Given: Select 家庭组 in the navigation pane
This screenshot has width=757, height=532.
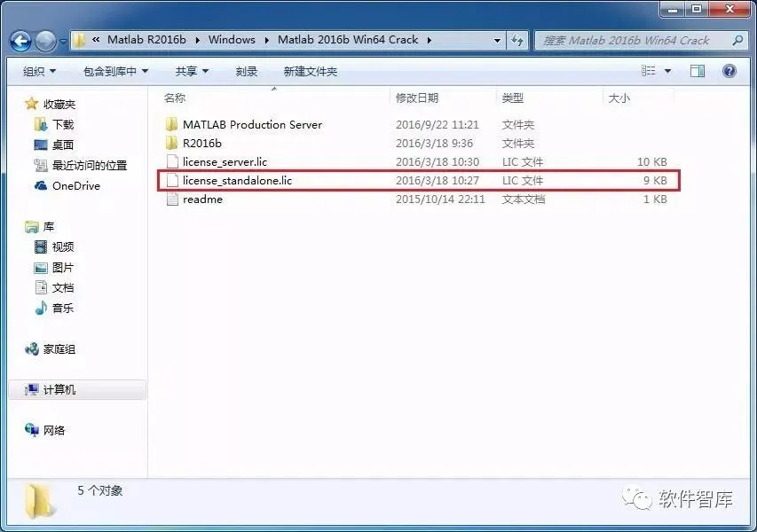Looking at the screenshot, I should click(59, 349).
